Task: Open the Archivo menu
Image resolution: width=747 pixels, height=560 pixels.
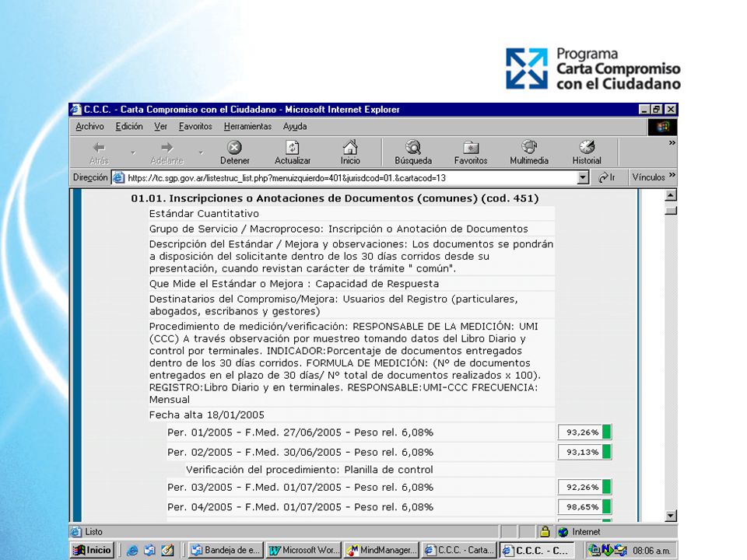Action: pyautogui.click(x=89, y=126)
